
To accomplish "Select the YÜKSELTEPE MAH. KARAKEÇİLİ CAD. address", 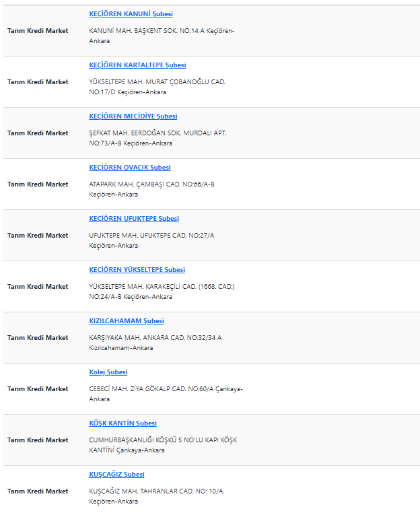I will 162,291.
